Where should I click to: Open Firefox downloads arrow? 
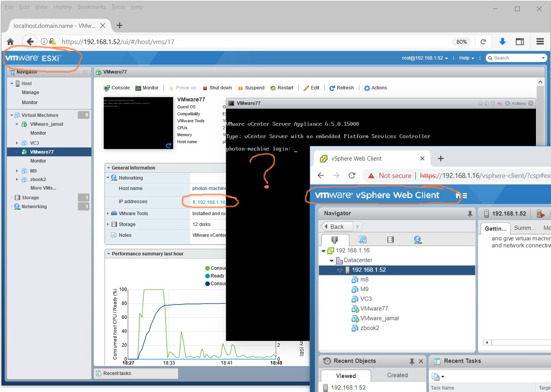[502, 41]
